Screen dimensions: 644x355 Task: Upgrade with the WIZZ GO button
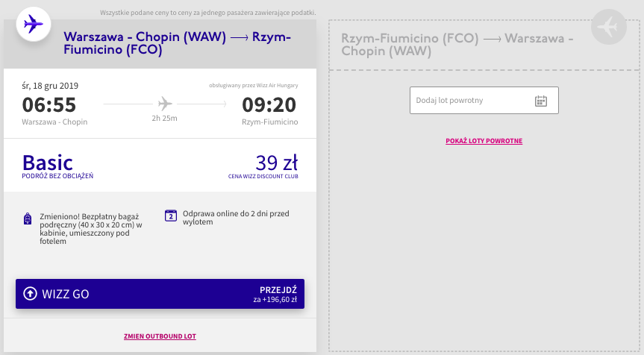point(160,294)
